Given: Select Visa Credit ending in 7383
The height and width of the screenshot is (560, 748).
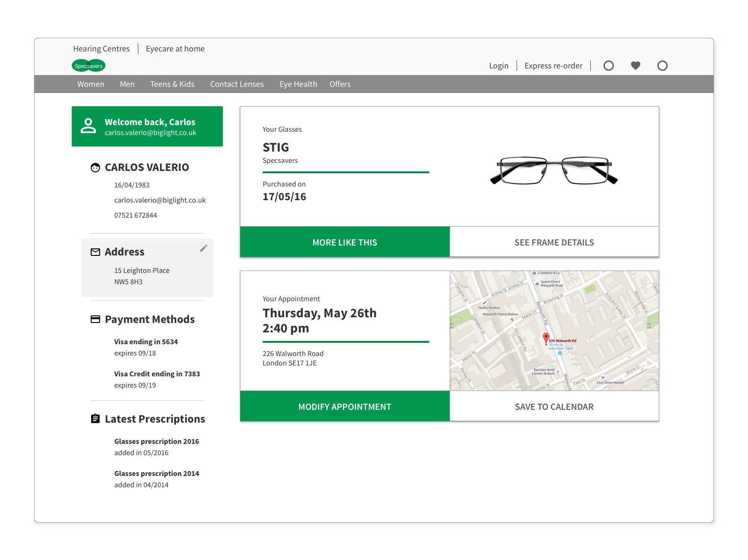Looking at the screenshot, I should (157, 374).
